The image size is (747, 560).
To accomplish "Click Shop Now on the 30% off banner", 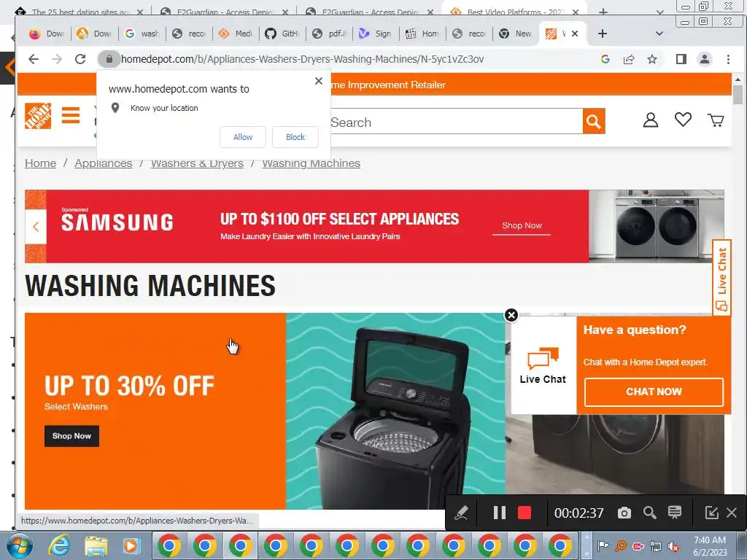I will pyautogui.click(x=71, y=436).
